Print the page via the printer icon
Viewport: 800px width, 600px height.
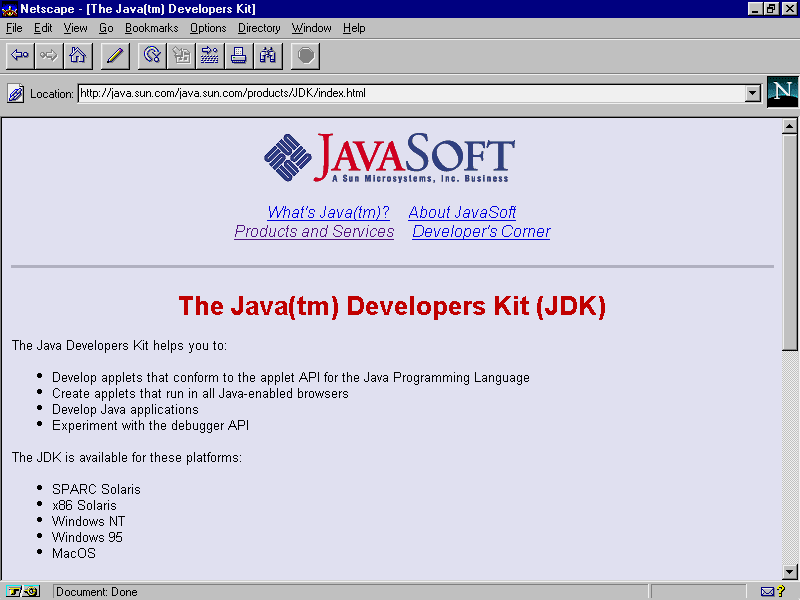tap(238, 55)
